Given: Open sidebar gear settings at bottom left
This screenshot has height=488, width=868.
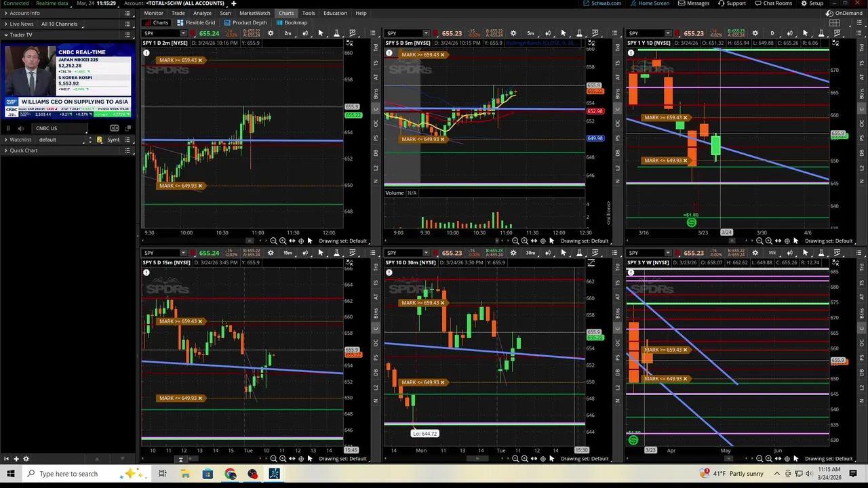Looking at the screenshot, I should pyautogui.click(x=26, y=459).
